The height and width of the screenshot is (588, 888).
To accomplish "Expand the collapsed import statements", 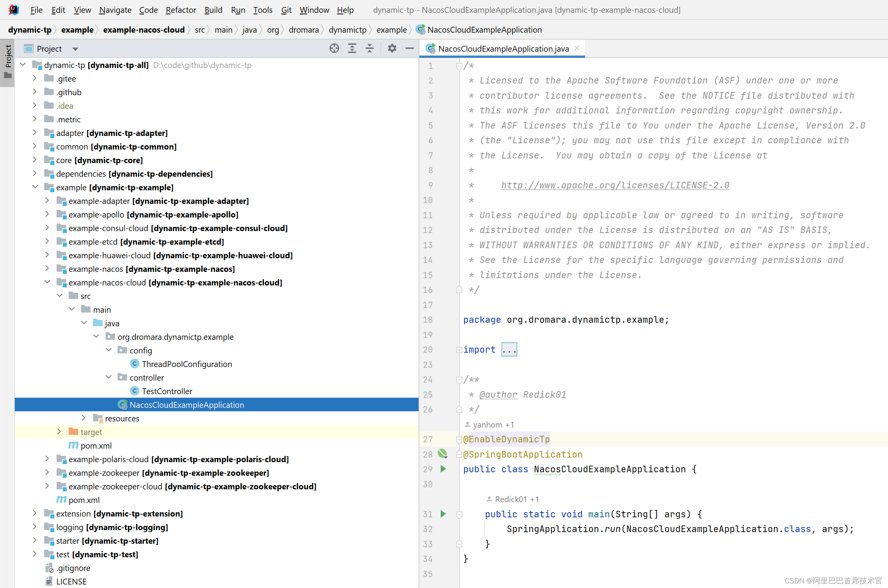I will 509,350.
